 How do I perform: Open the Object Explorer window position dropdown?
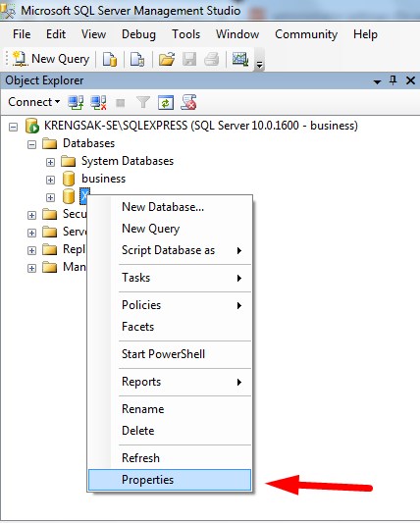pos(377,81)
